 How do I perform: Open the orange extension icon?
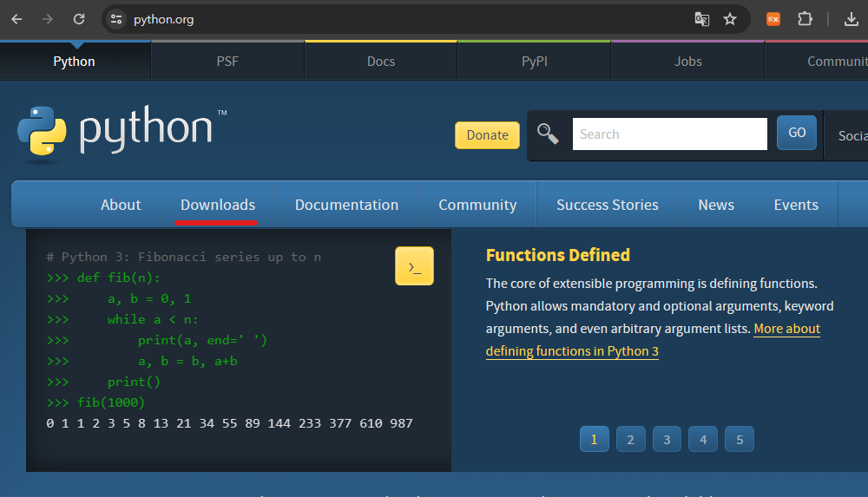(773, 19)
